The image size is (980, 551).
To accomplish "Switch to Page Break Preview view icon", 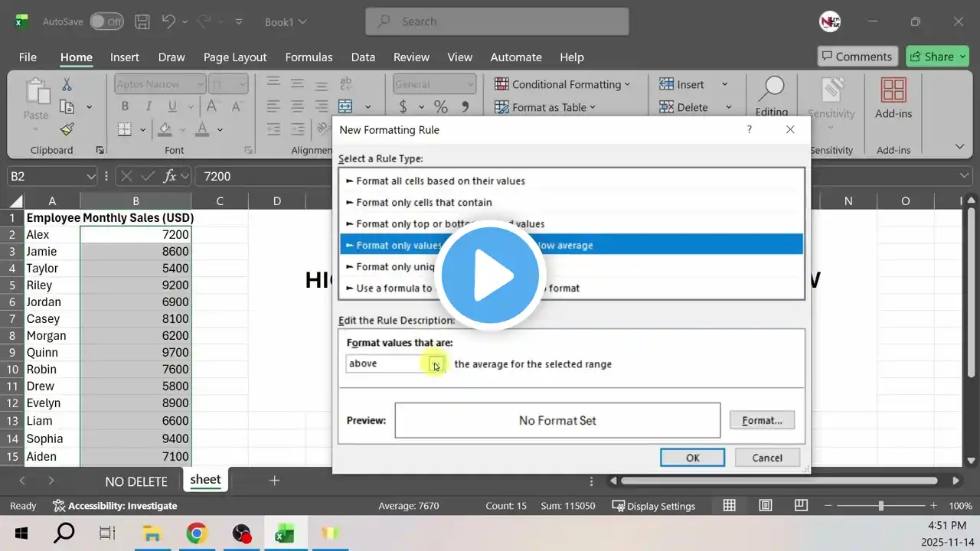I will click(x=802, y=506).
